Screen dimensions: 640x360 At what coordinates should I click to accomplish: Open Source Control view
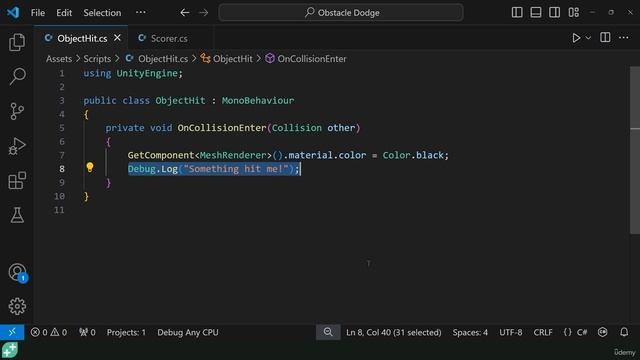pyautogui.click(x=17, y=111)
